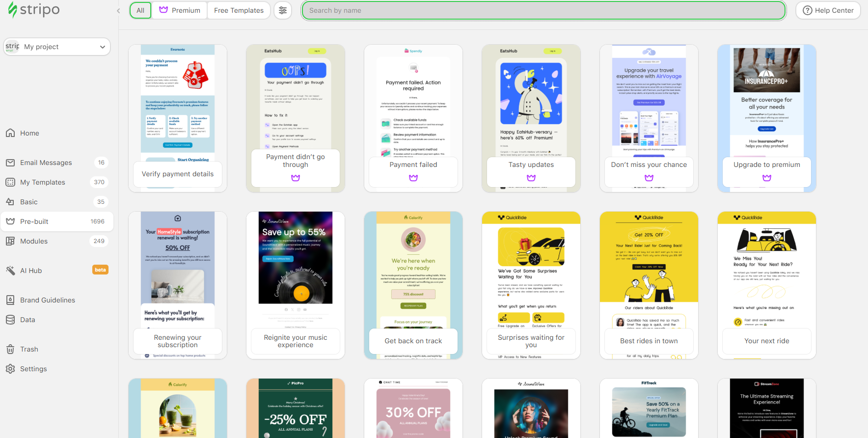The height and width of the screenshot is (438, 868).
Task: Select the All filter toggle
Action: pos(140,10)
